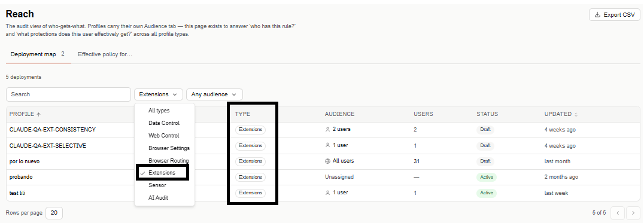Click Active status of probando
Screen dimensions: 644x223
[x=487, y=177]
